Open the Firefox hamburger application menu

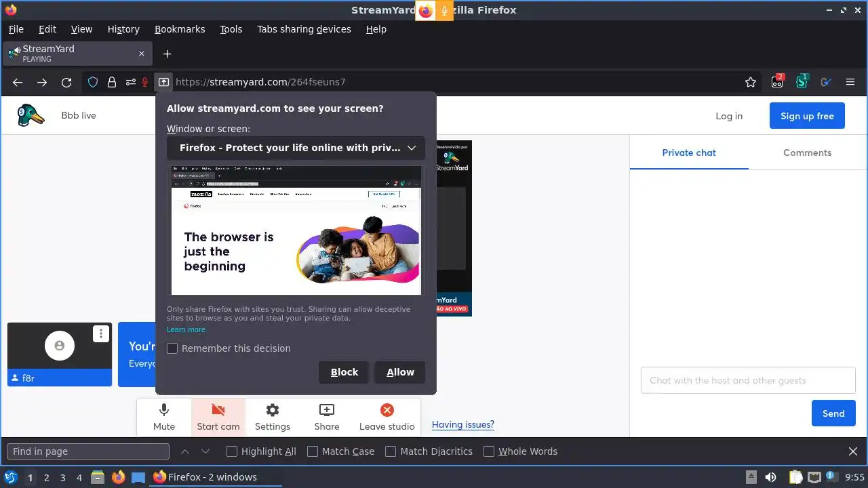coord(850,82)
